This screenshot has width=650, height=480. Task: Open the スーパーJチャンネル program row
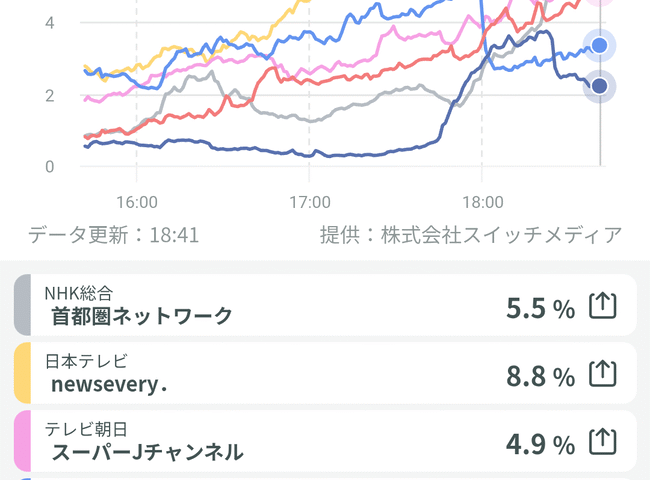(x=147, y=452)
